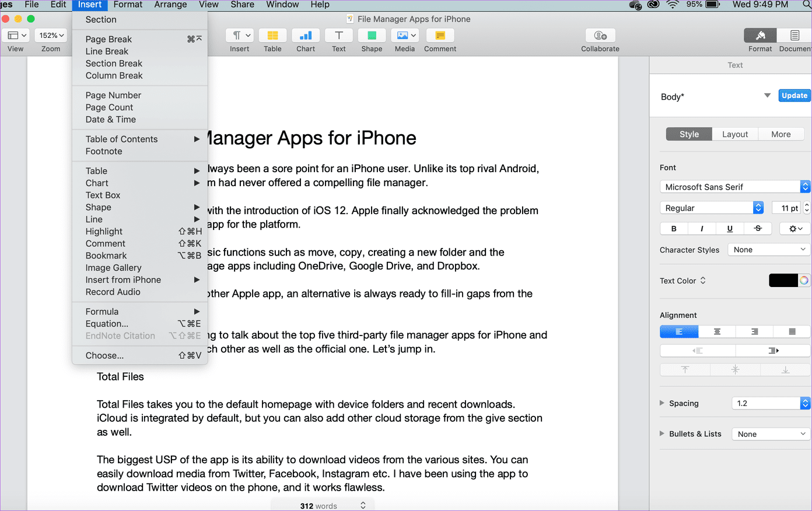Open Character Styles None dropdown
This screenshot has height=511, width=812.
769,250
